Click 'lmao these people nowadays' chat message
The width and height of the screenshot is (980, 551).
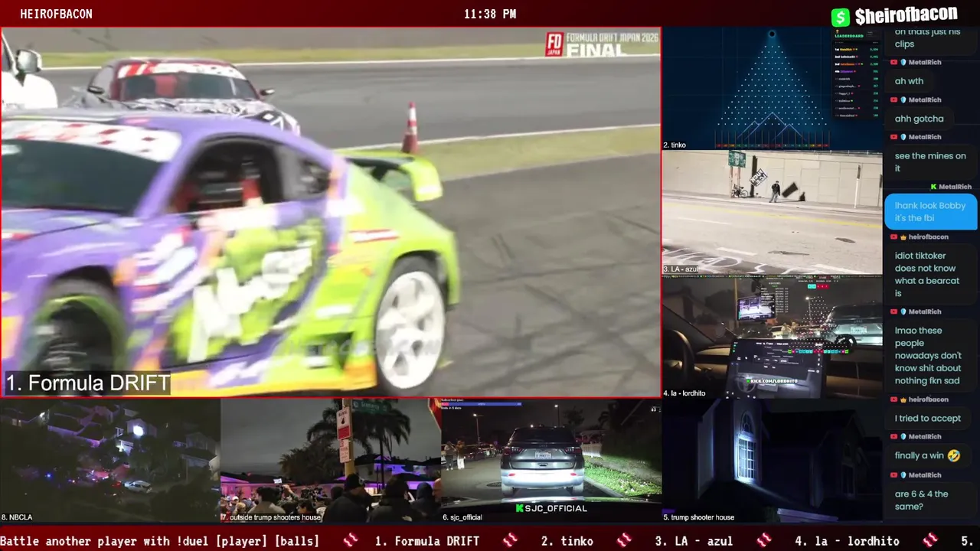click(x=928, y=355)
